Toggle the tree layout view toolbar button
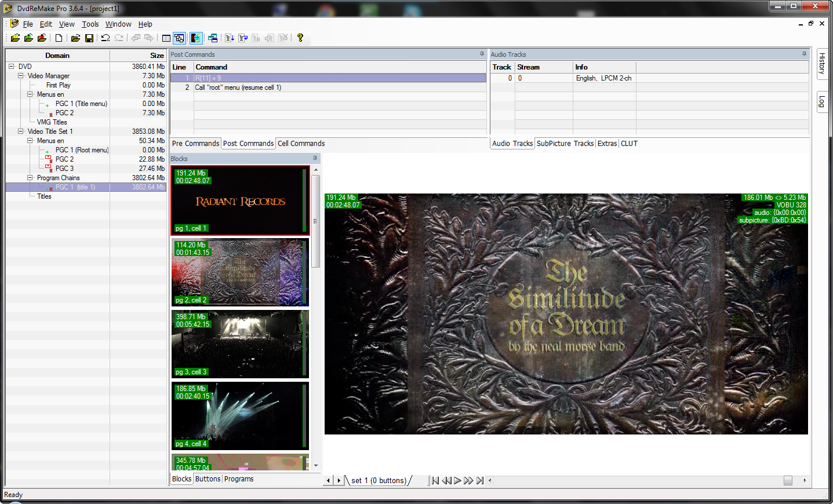The image size is (833, 504). point(180,38)
